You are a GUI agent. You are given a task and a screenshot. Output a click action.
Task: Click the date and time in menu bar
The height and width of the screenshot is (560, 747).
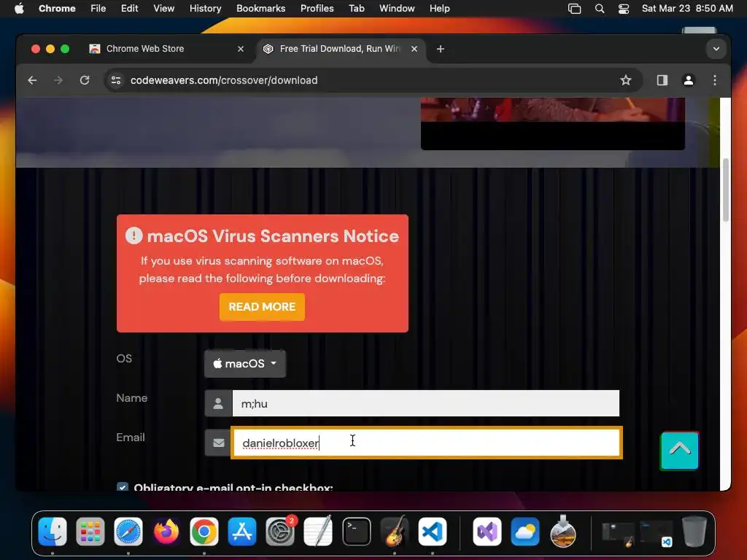coord(687,8)
